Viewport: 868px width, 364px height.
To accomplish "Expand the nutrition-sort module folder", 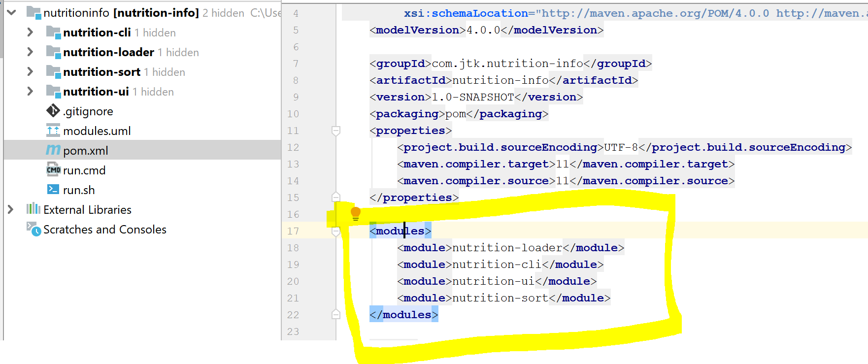I will coord(30,71).
